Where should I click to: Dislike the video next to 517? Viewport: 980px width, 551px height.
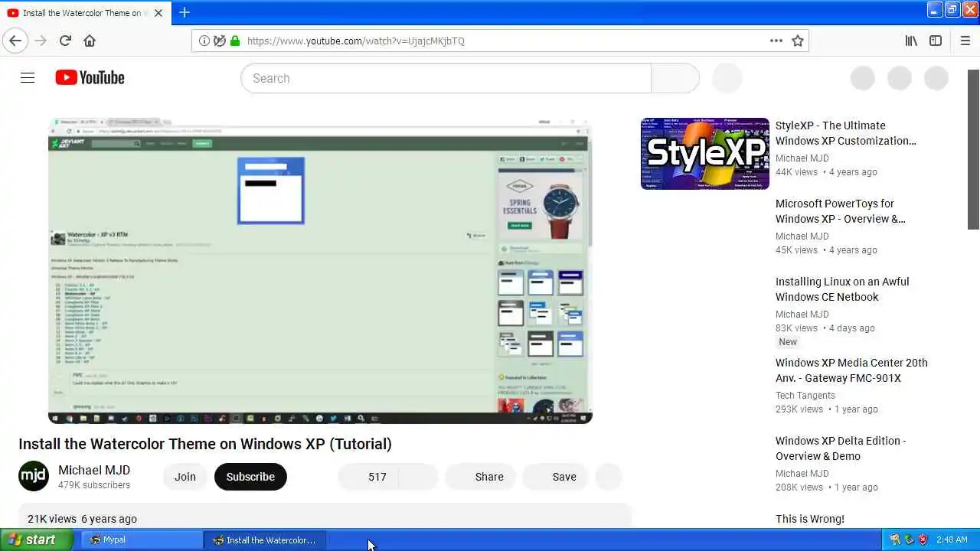(418, 477)
